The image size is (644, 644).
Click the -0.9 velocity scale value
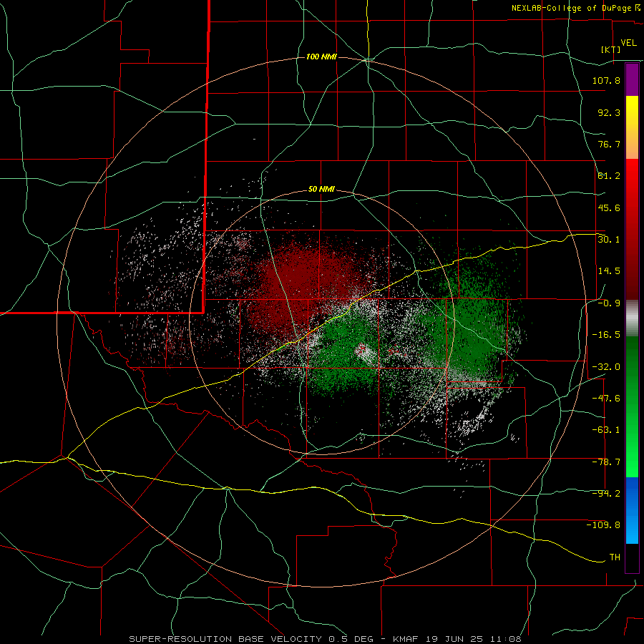click(x=609, y=303)
